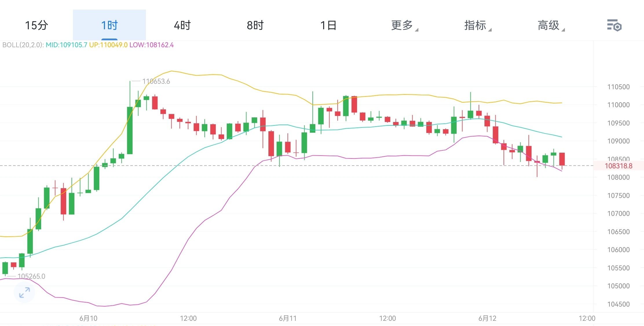Click the 6月11 date axis label
644x326 pixels.
pos(288,318)
